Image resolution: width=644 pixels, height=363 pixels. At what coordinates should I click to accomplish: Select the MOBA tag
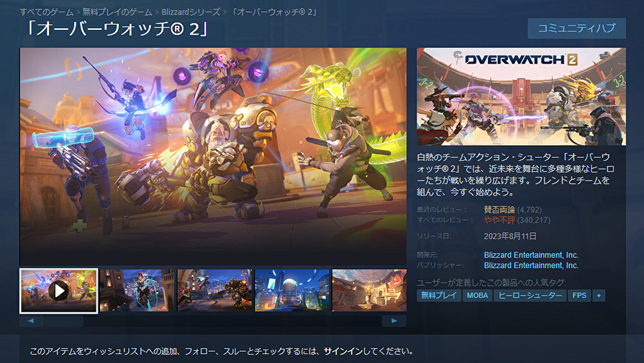(x=477, y=295)
